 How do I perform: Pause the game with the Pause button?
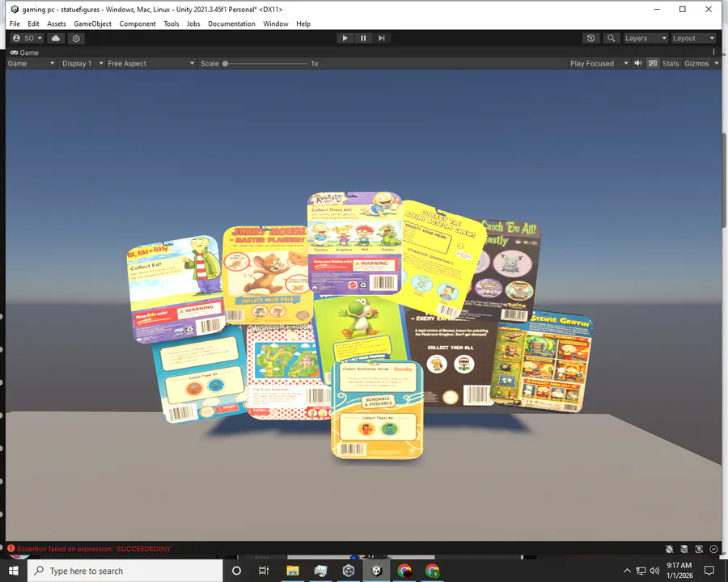(x=363, y=38)
